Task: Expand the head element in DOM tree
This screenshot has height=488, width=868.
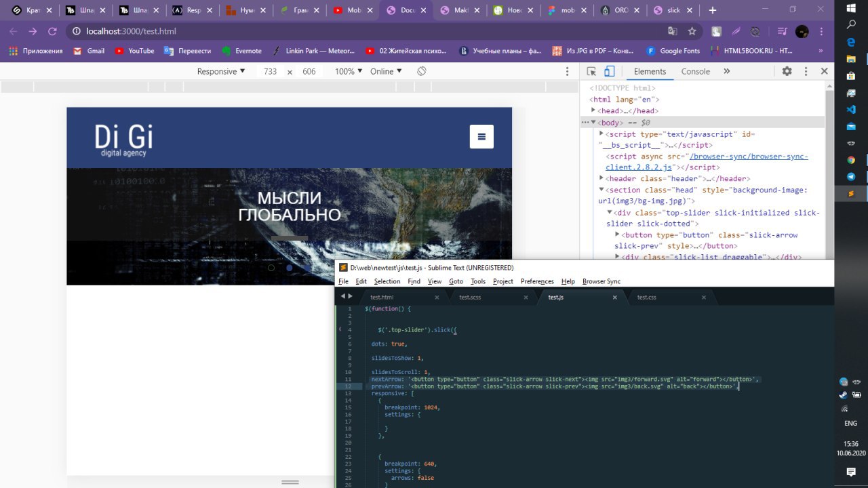Action: pyautogui.click(x=593, y=110)
